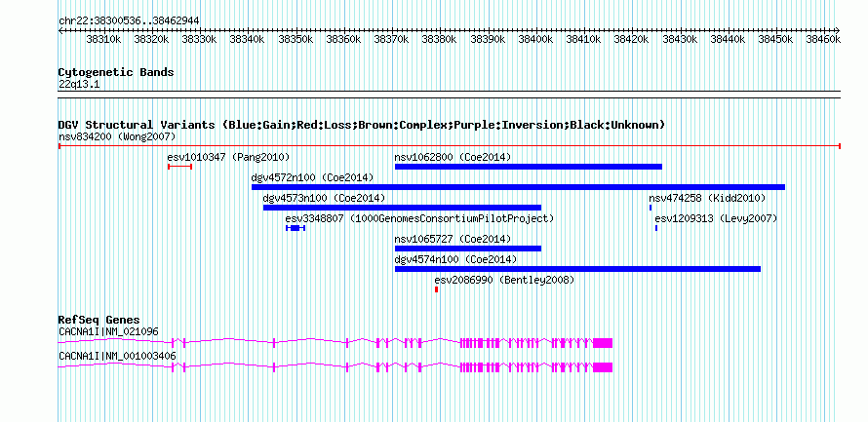
Task: Open the dgv4573n100 (Coe2014) label
Action: (x=324, y=198)
